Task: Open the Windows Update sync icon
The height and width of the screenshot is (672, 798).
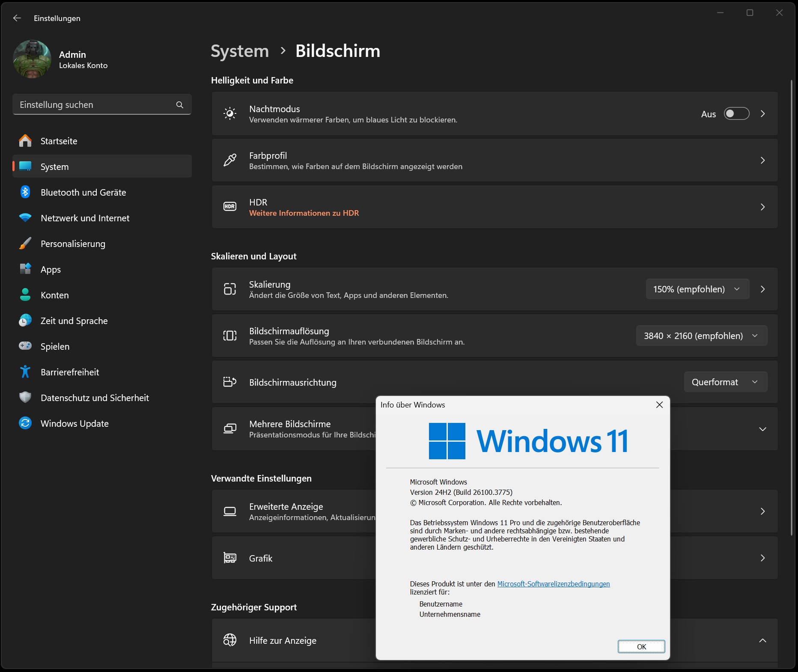Action: pyautogui.click(x=25, y=423)
